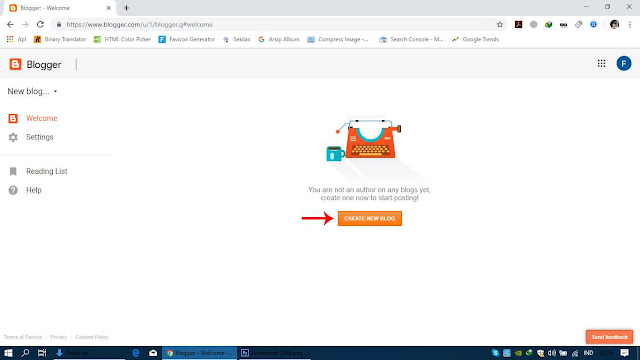Image resolution: width=640 pixels, height=360 pixels.
Task: Open the Mail app from taskbar
Action: pyautogui.click(x=153, y=353)
